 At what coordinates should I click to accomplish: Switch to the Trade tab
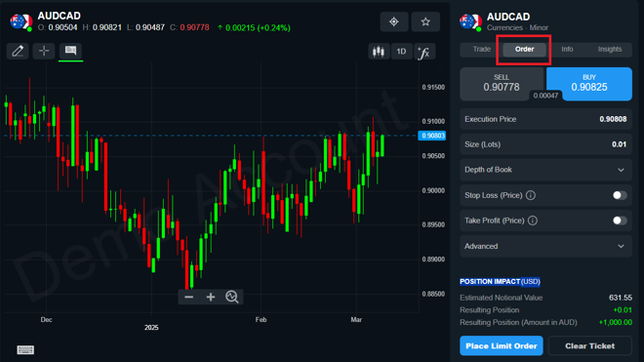tap(481, 50)
